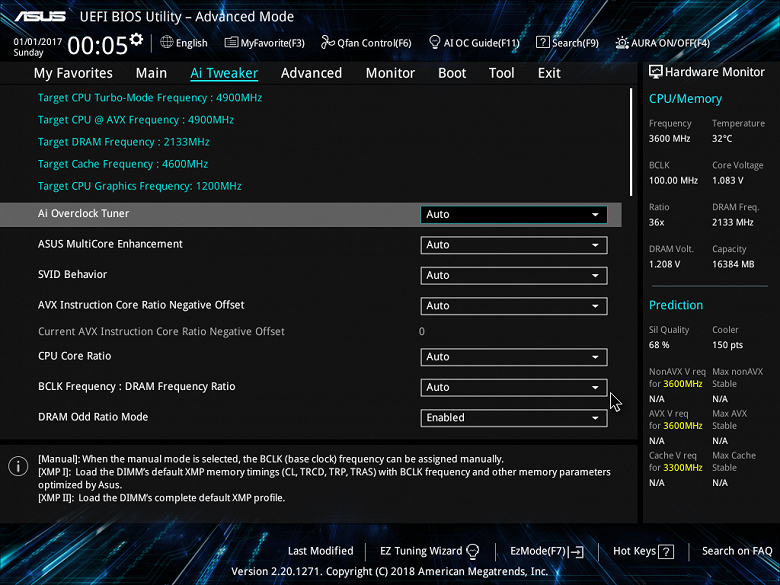Click the Ai Overclock Tuner label

(x=84, y=213)
